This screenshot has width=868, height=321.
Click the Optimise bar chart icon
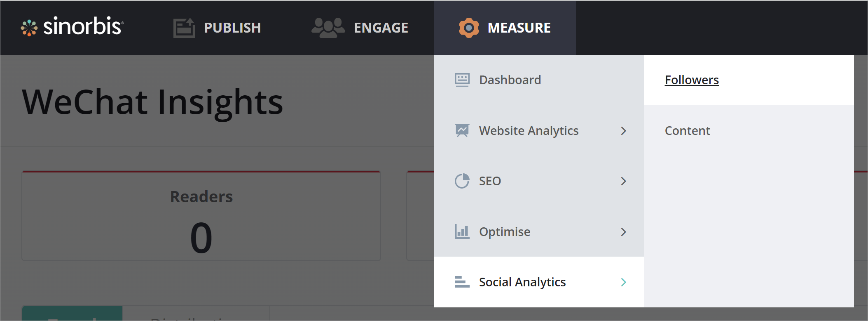point(462,231)
